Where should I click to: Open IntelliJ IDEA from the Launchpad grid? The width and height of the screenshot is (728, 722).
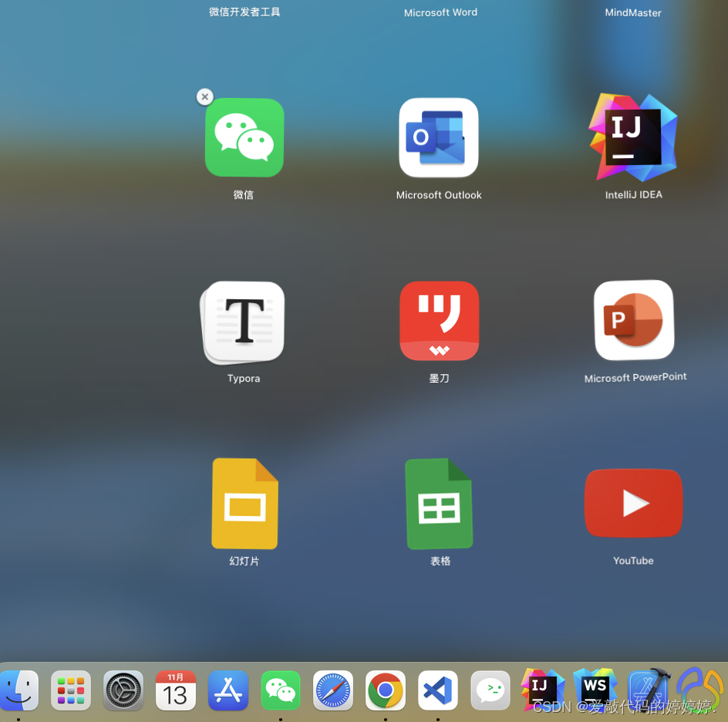pyautogui.click(x=633, y=137)
